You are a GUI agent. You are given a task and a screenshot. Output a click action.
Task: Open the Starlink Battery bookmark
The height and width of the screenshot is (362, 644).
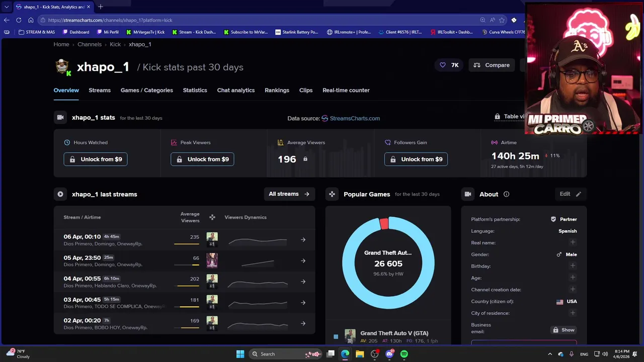(297, 32)
